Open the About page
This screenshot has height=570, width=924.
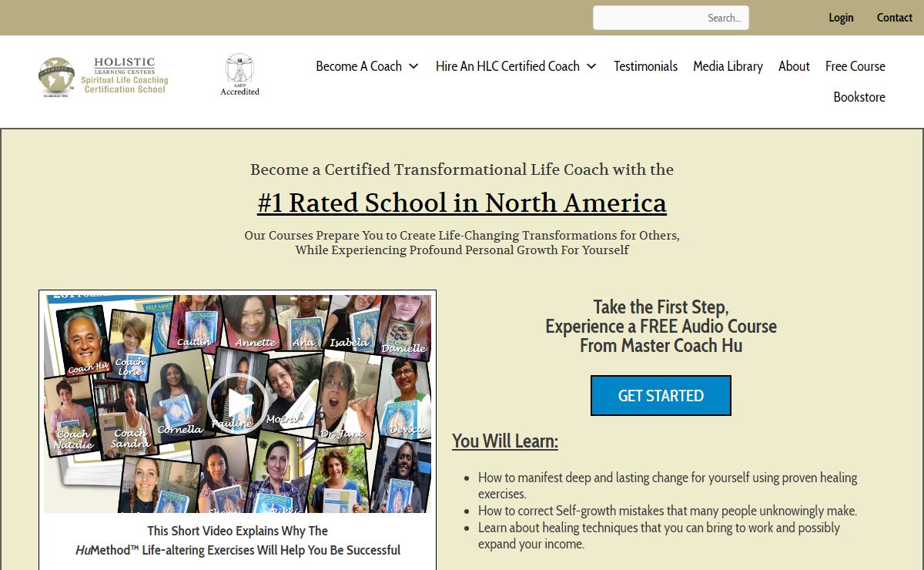(x=794, y=66)
